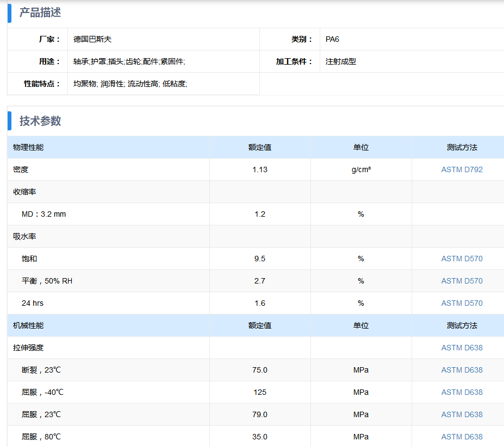504x447 pixels.
Task: Select the 注射成型 processing condition value
Action: pos(340,61)
